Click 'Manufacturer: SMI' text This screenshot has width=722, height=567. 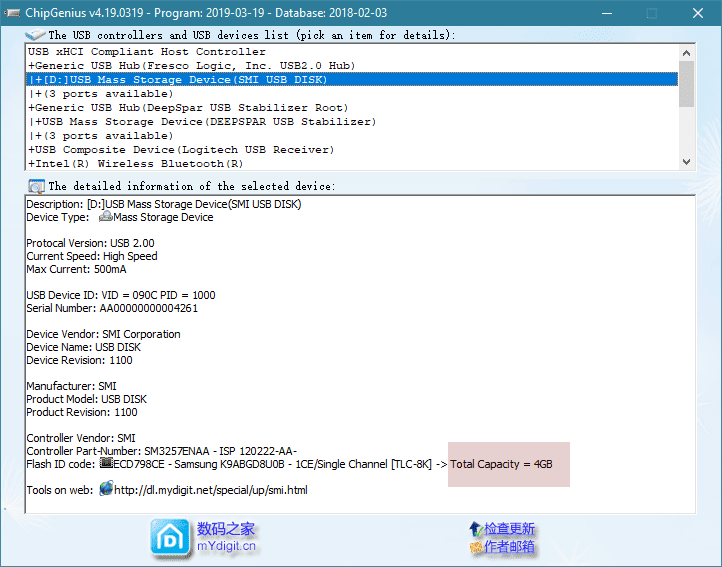pos(71,386)
